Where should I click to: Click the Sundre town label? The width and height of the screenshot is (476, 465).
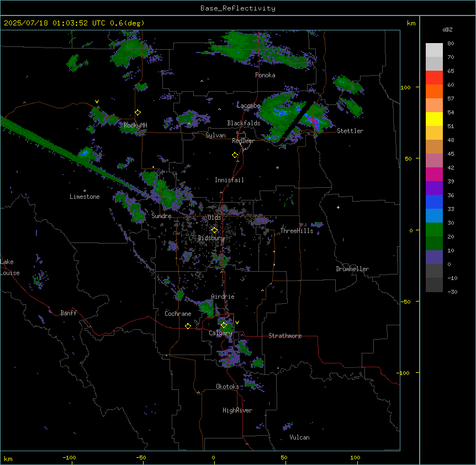tap(161, 216)
